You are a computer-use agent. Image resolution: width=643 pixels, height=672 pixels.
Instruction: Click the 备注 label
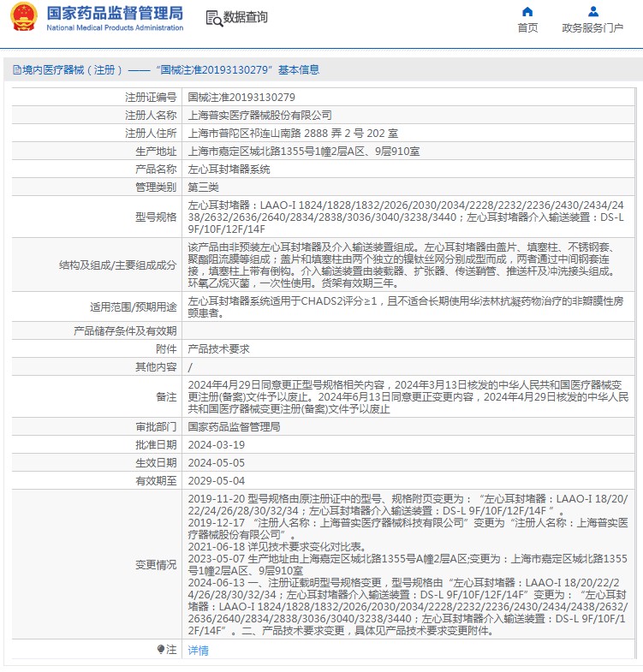pyautogui.click(x=166, y=397)
